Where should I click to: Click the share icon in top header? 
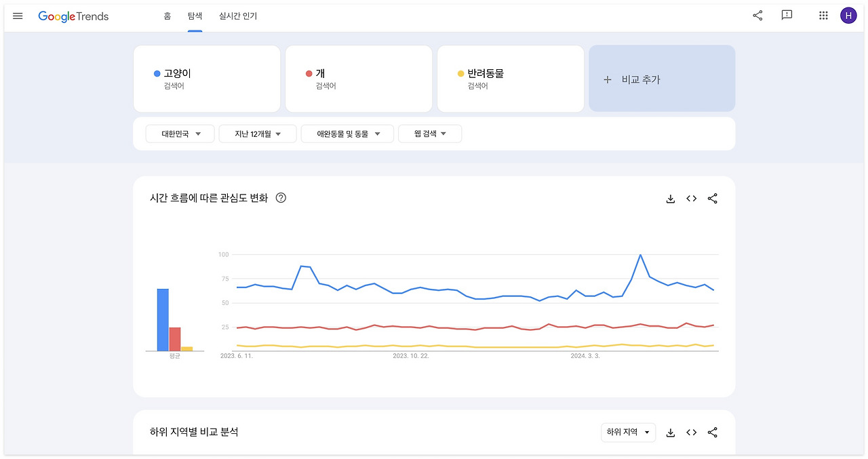(x=757, y=16)
